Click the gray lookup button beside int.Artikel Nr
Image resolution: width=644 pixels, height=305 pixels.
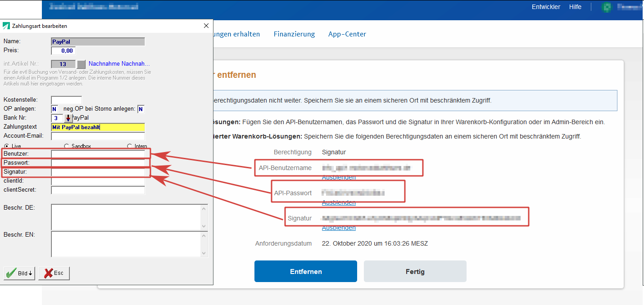point(81,64)
